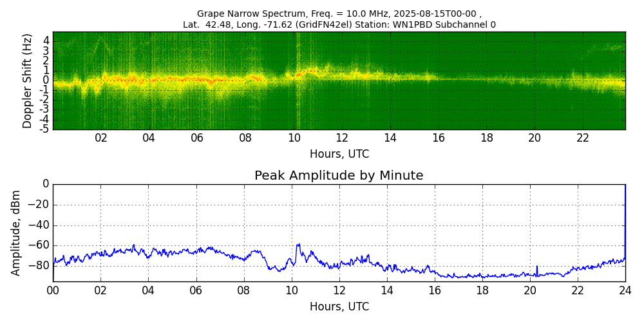The image size is (644, 322).
Task: Select the 22 hour tick under the spectrogram
Action: tap(583, 138)
